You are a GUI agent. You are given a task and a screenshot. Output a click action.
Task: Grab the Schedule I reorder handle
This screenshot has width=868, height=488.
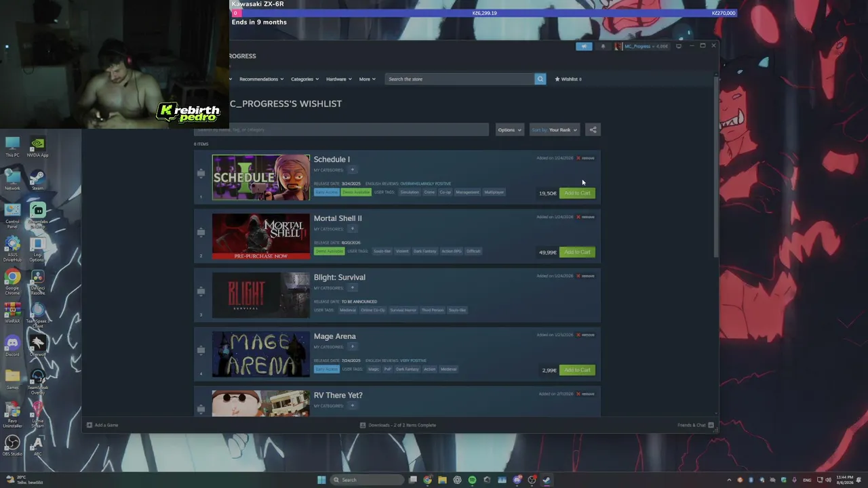[201, 174]
